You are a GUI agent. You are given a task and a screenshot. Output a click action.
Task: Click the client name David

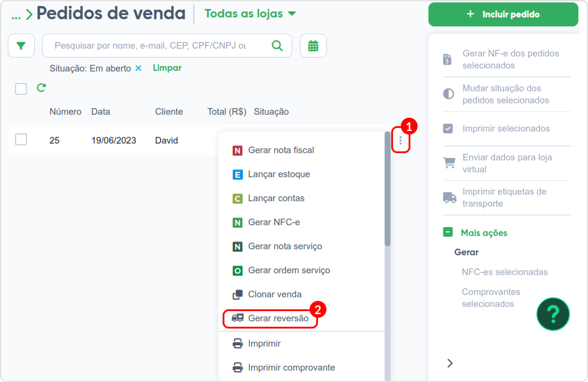click(x=166, y=140)
